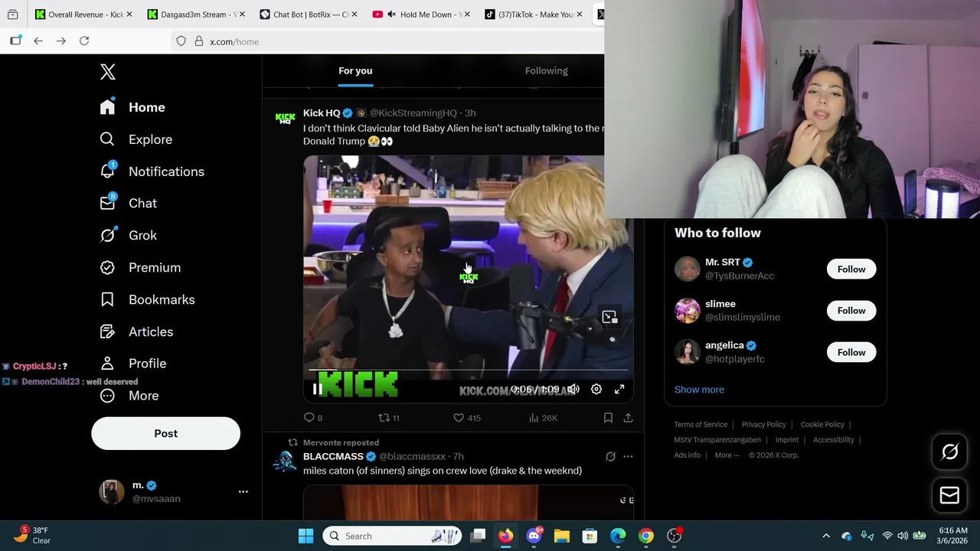980x551 pixels.
Task: Open options dots on BLACCMASS post
Action: (628, 456)
